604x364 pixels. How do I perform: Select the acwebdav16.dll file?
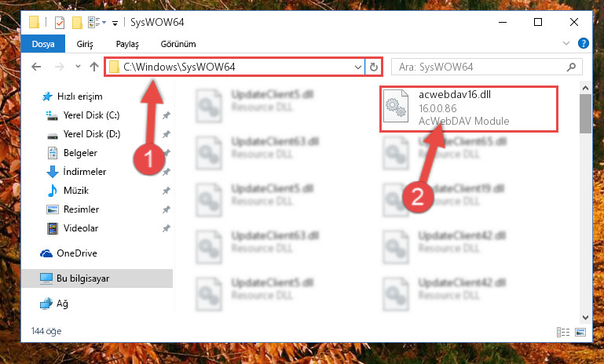468,109
